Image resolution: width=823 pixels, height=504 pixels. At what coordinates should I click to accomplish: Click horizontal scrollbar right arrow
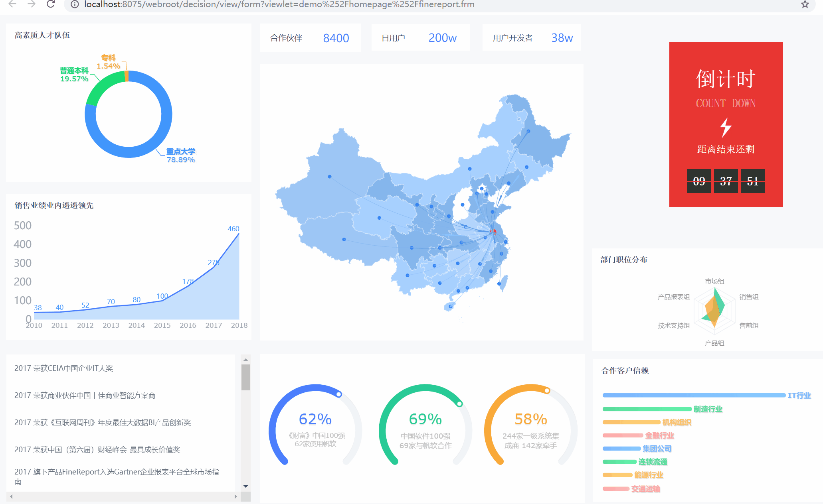236,496
